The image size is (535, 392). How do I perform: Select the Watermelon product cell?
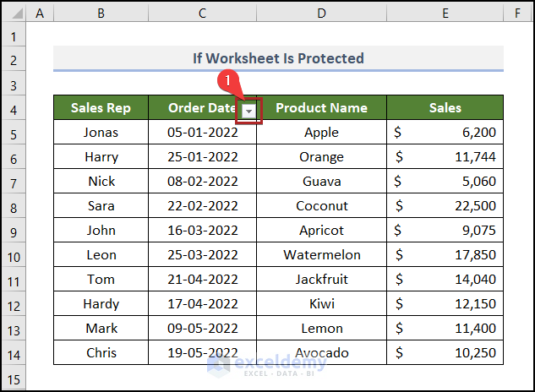pyautogui.click(x=321, y=255)
